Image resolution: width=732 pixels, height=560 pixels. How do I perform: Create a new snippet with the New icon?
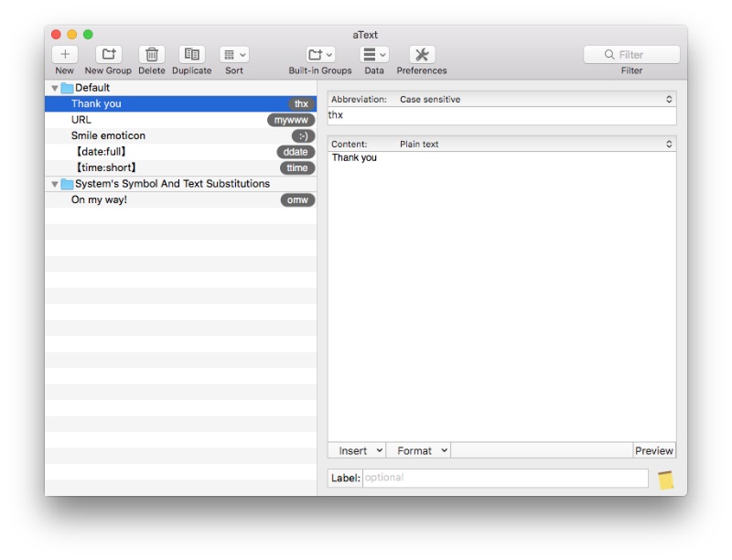pos(64,55)
